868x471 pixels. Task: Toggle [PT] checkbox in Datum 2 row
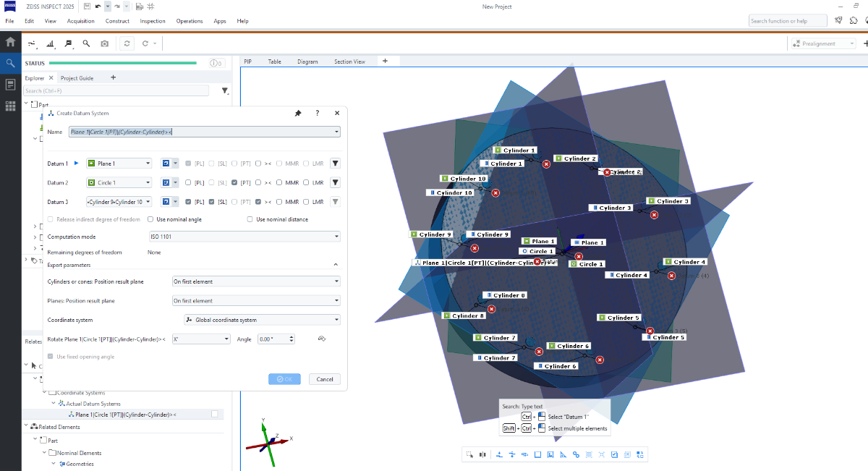(x=235, y=182)
